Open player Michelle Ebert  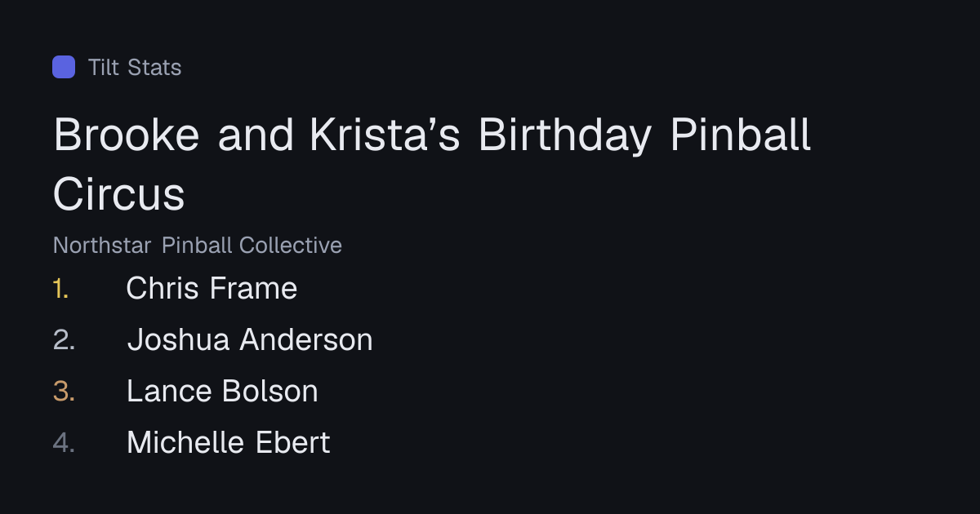(x=229, y=443)
